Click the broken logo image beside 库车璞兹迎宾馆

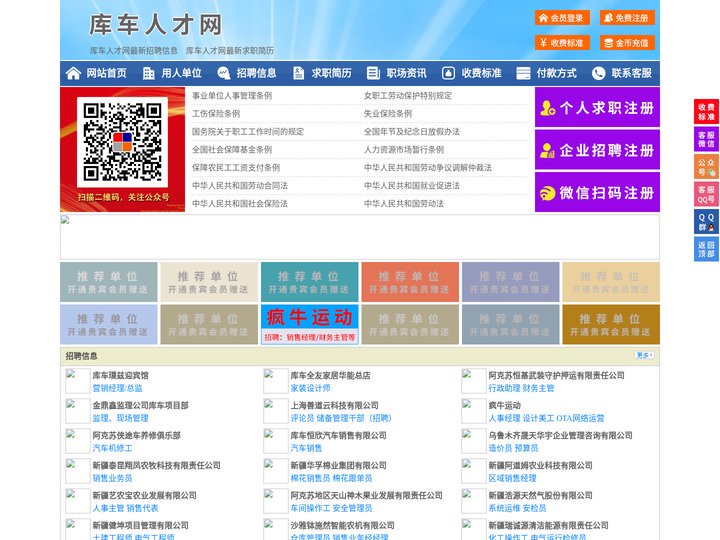(x=77, y=381)
